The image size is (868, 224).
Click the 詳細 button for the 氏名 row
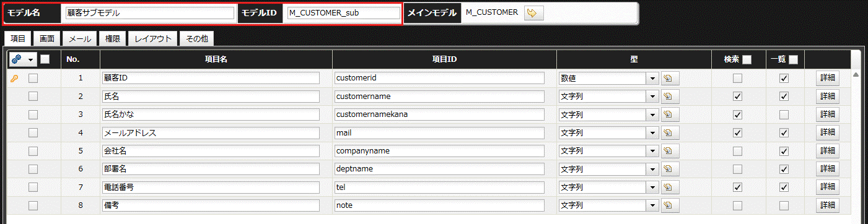click(x=828, y=97)
